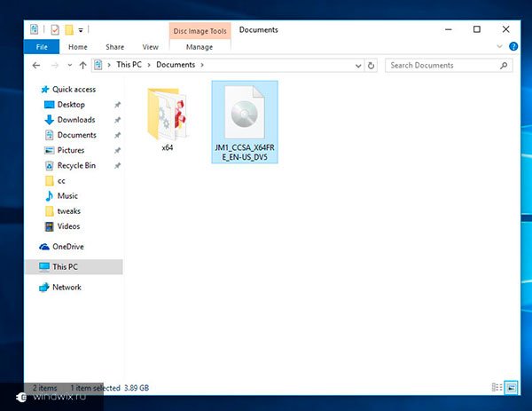Click the pin icon next to Recycle Bin
Viewport: 532px width, 411px height.
click(x=117, y=165)
